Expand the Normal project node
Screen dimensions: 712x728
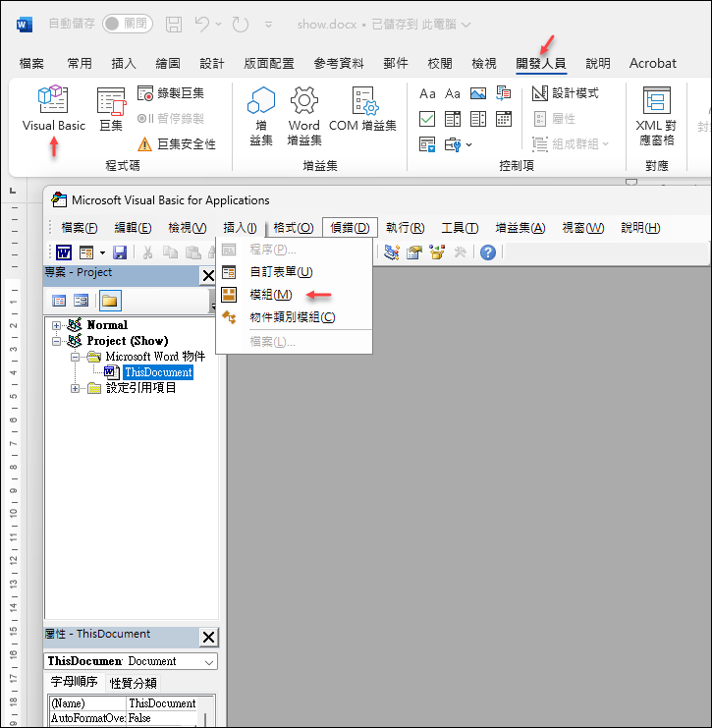(56, 325)
